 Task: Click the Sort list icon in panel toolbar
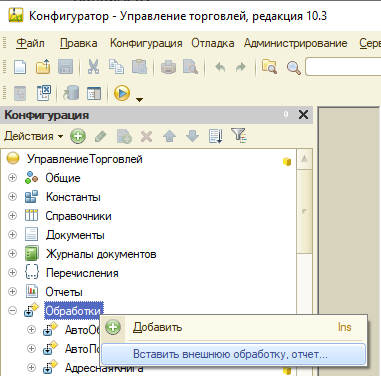coord(215,136)
